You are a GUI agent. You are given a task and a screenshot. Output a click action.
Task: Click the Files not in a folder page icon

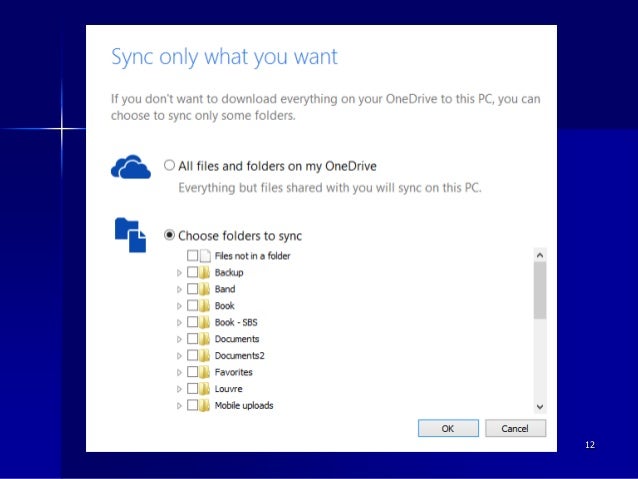[205, 256]
